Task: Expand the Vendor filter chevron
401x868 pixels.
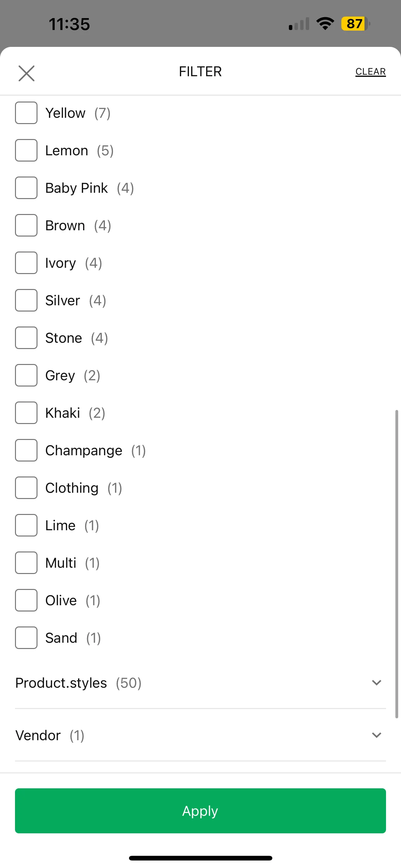Action: click(x=376, y=735)
